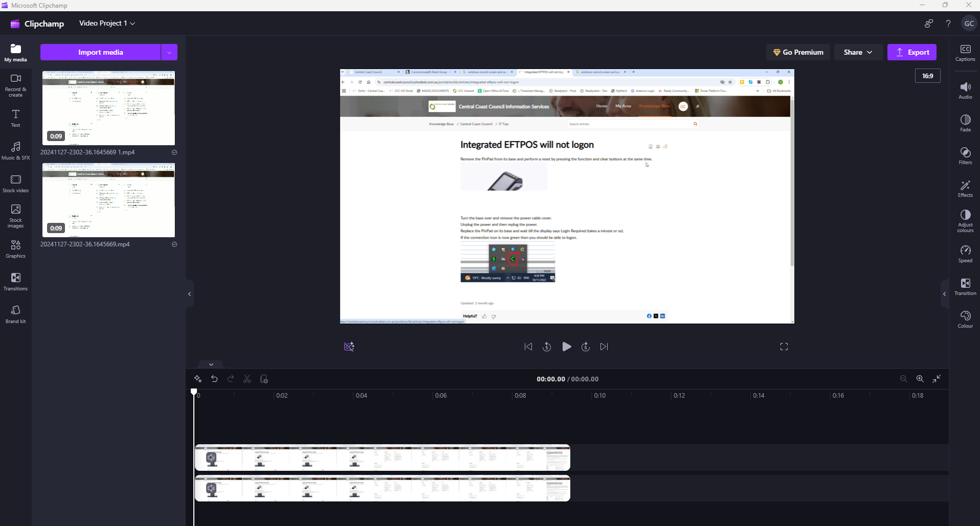Click the Import media button

tap(101, 52)
